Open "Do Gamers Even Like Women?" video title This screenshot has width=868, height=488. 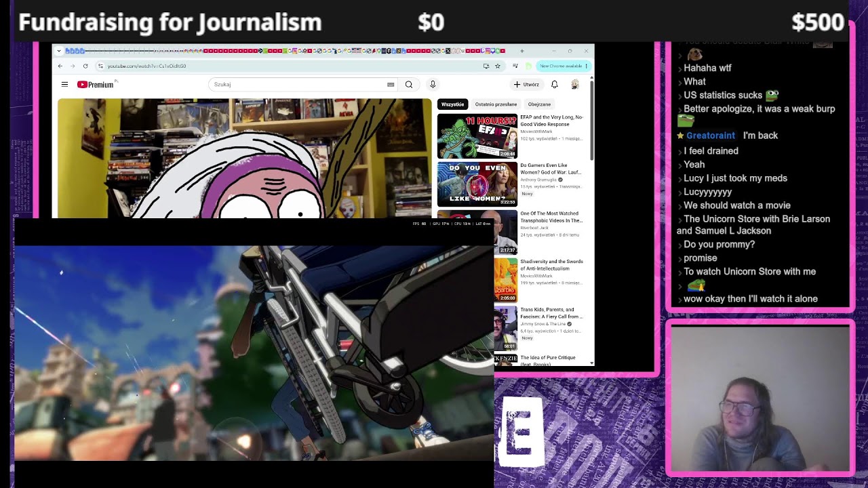click(551, 169)
